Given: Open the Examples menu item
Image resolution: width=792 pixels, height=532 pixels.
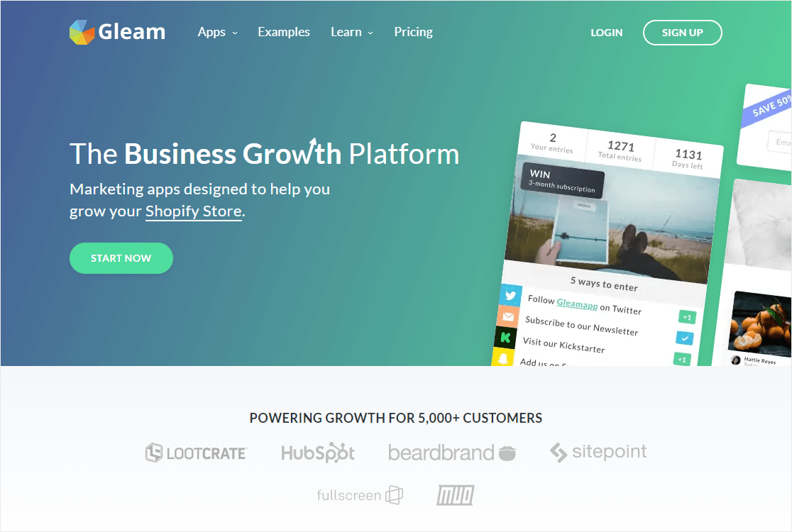Looking at the screenshot, I should [283, 32].
